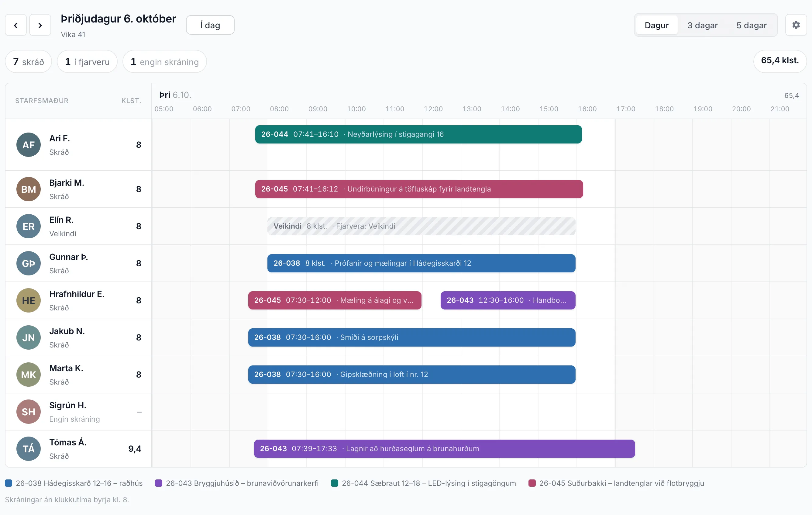The height and width of the screenshot is (515, 812).
Task: Click the KLST. column header
Action: pos(131,101)
